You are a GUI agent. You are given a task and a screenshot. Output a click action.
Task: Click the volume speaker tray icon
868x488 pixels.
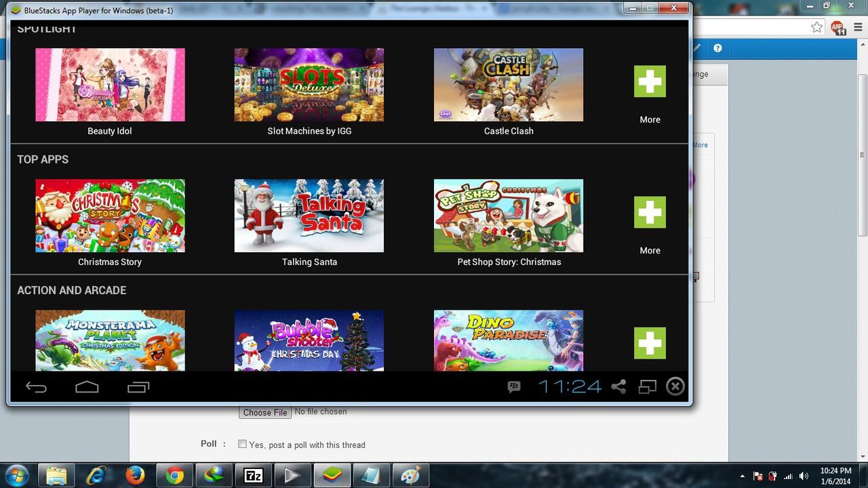pyautogui.click(x=804, y=476)
